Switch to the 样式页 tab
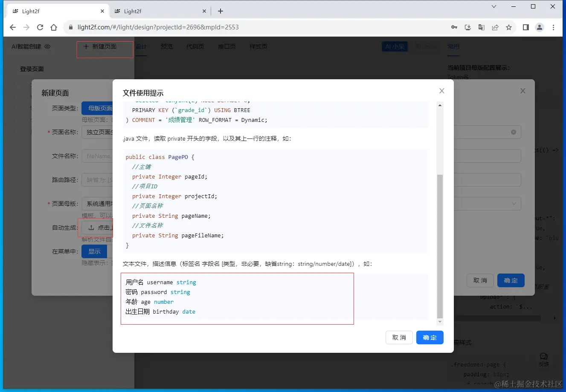 tap(258, 46)
